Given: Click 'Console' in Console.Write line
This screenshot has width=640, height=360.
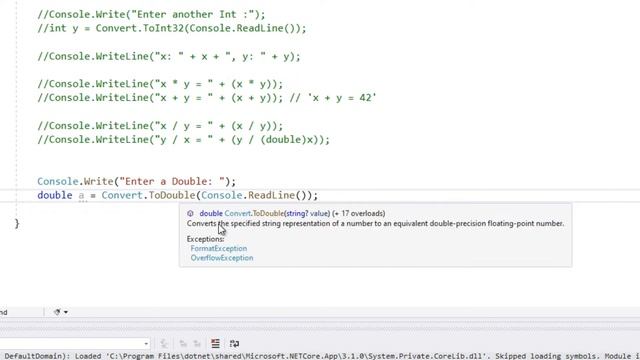Looking at the screenshot, I should (58, 181).
